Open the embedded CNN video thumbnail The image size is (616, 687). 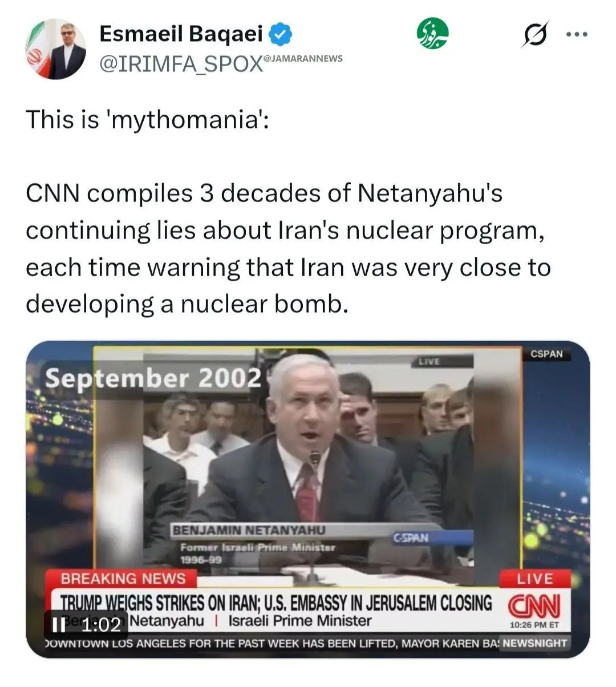[x=308, y=499]
